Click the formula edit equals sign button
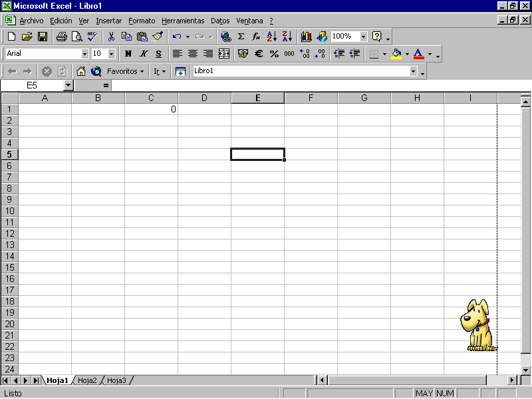 (106, 86)
